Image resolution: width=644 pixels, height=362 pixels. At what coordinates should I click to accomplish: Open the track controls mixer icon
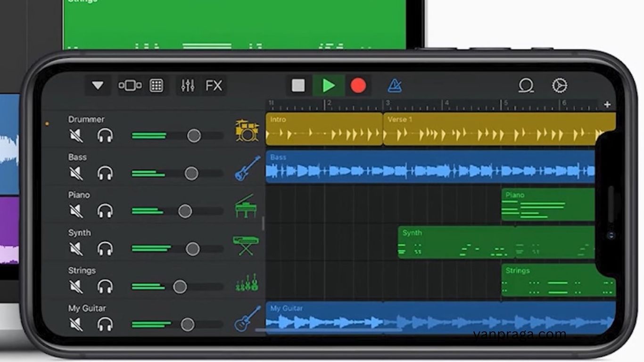(x=188, y=86)
